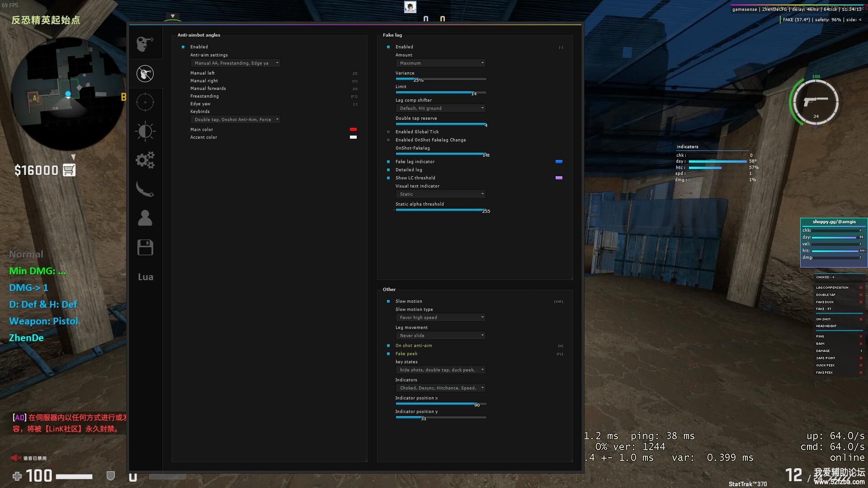
Task: Open the Skins knife tab icon
Action: coord(145,189)
